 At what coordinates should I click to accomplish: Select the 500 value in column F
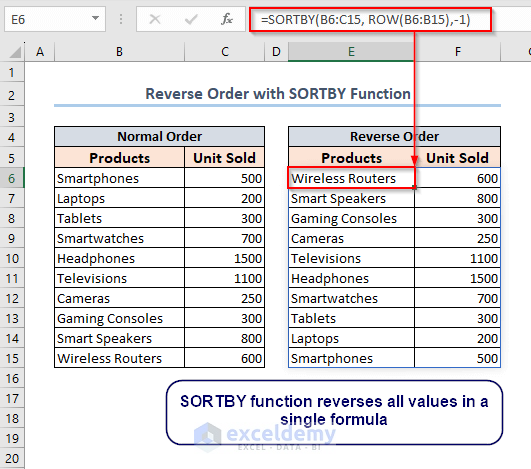pos(458,358)
